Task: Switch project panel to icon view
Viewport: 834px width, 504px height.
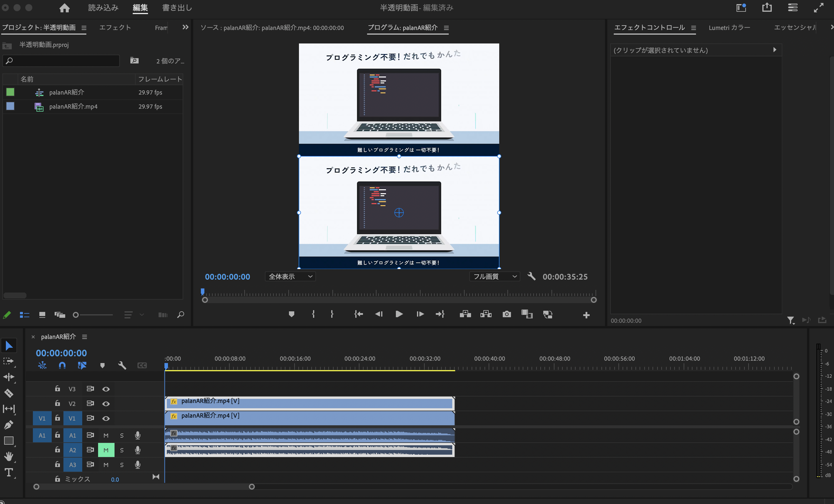Action: click(x=42, y=315)
